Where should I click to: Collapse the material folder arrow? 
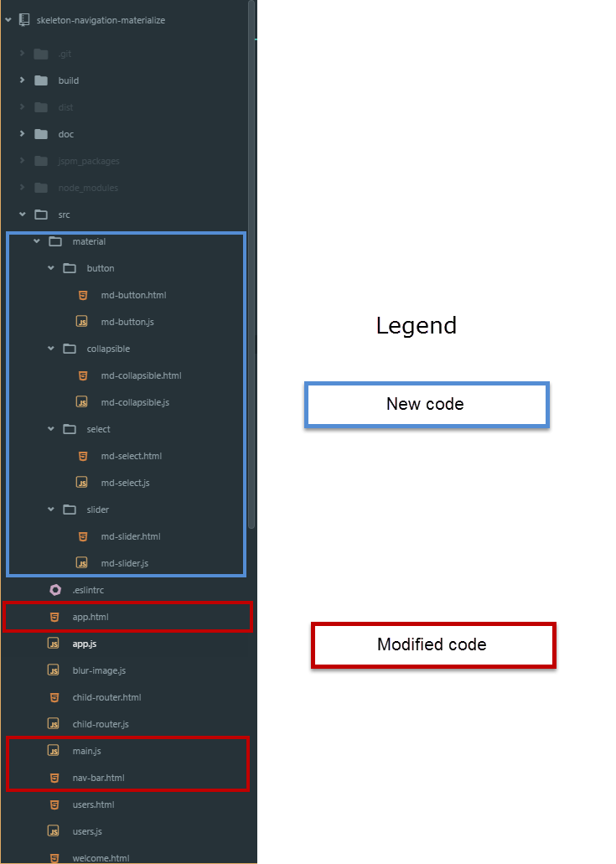37,241
